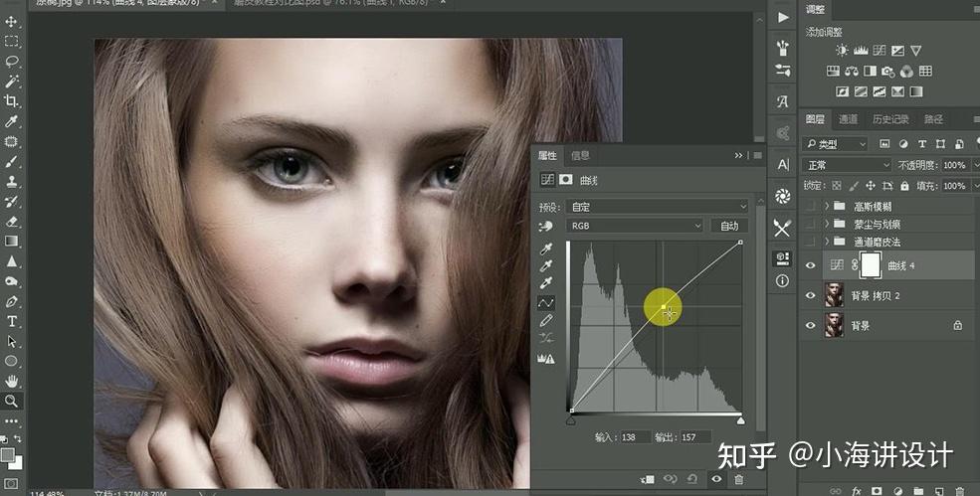Delete the curves adjustment layer via trash icon
The width and height of the screenshot is (980, 496).
(739, 479)
